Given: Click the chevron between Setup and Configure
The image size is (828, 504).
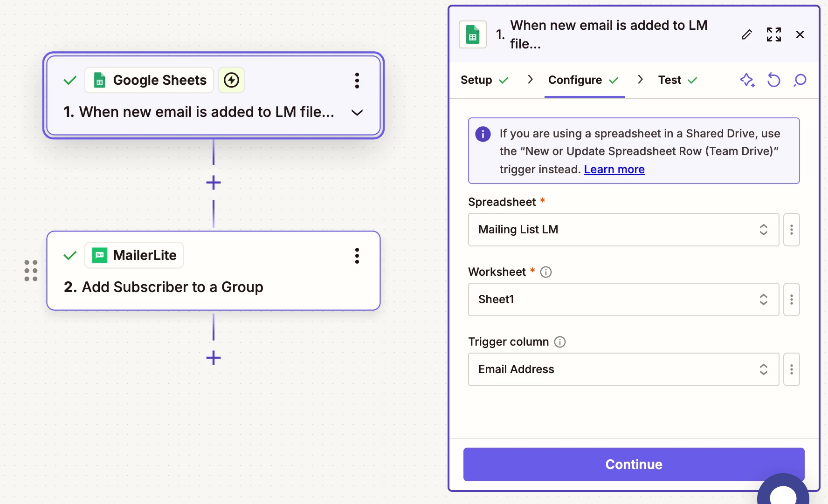Looking at the screenshot, I should (530, 80).
